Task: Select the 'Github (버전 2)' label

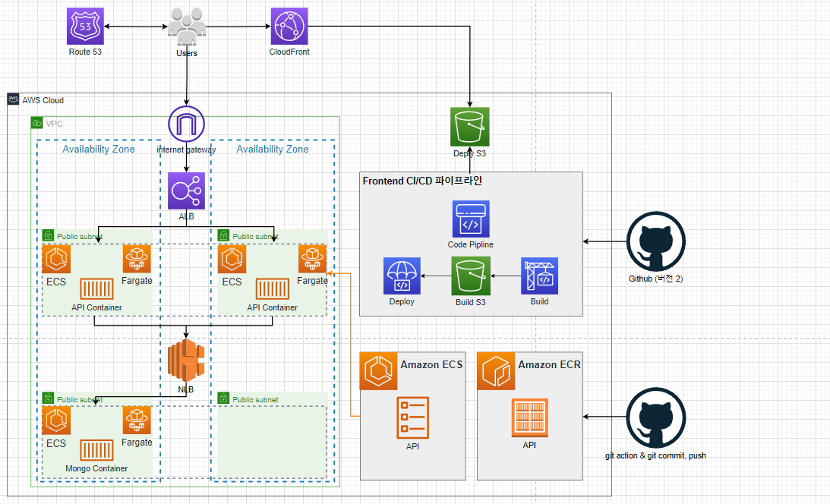Action: [x=656, y=279]
